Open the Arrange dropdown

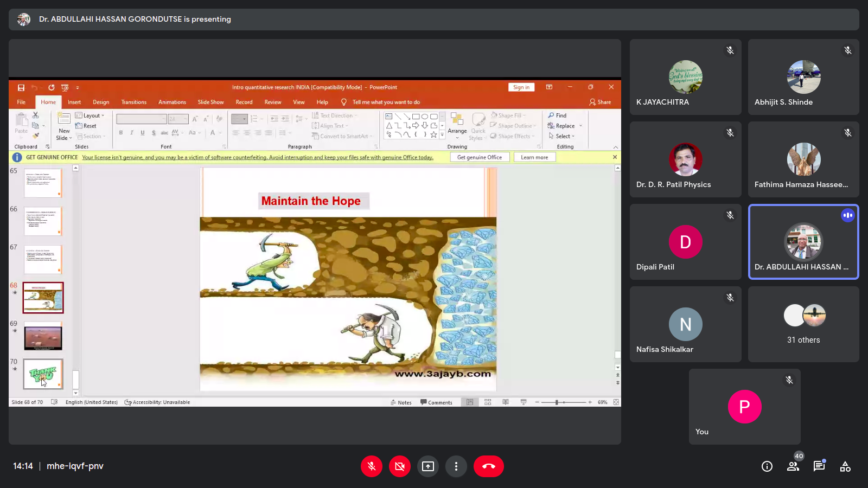click(x=457, y=126)
